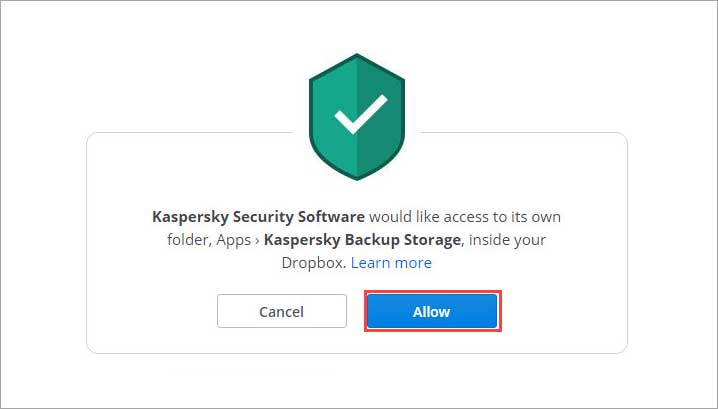Screen dimensions: 718x409
Task: Click the word Apps in the folder path
Action: coord(234,240)
